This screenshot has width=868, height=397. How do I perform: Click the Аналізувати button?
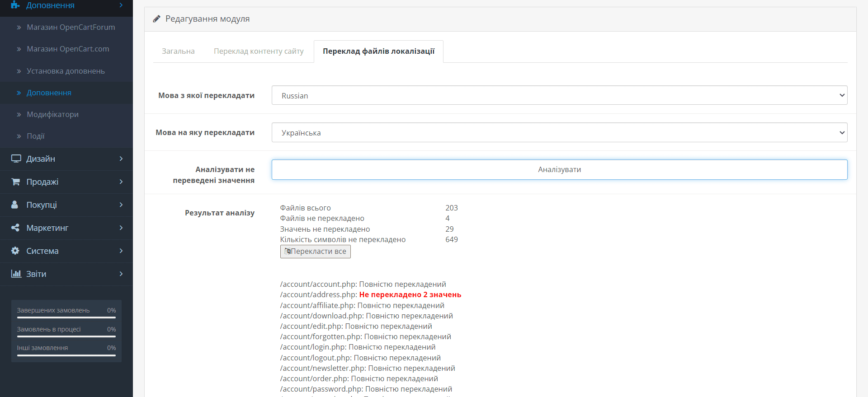[559, 169]
